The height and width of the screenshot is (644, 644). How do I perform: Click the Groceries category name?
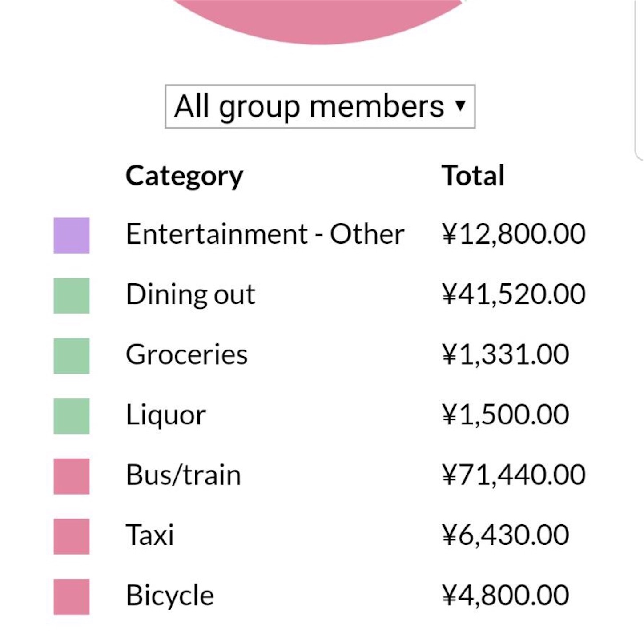click(x=186, y=354)
